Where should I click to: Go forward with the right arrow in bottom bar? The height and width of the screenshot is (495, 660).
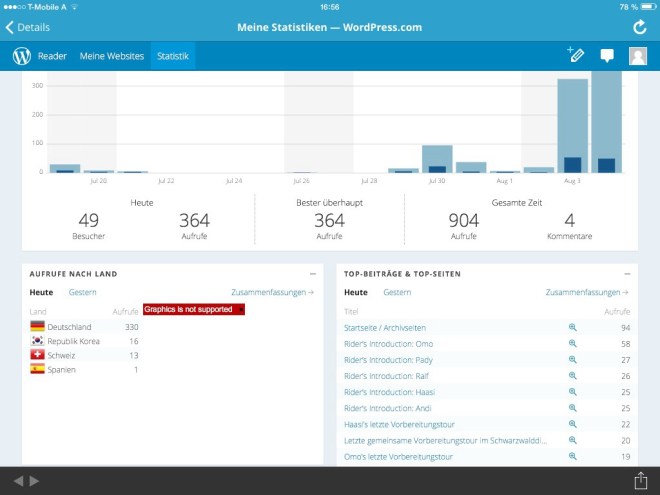click(x=35, y=481)
